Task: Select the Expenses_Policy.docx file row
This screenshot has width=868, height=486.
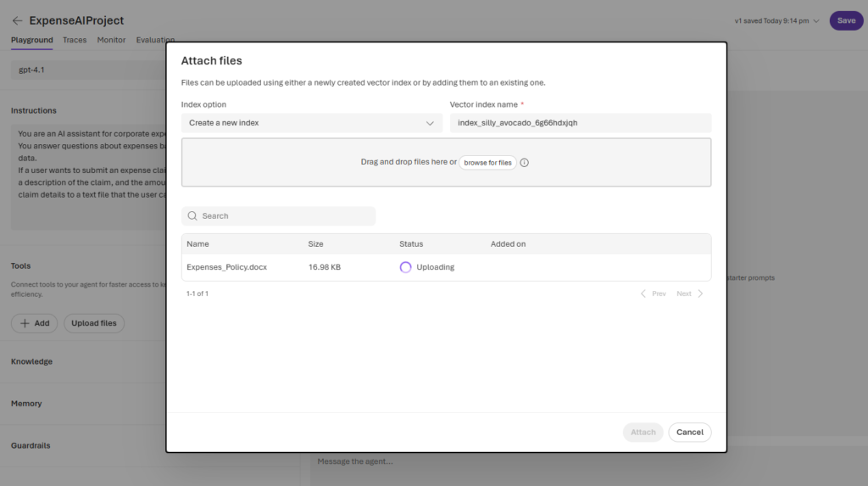Action: [226, 267]
